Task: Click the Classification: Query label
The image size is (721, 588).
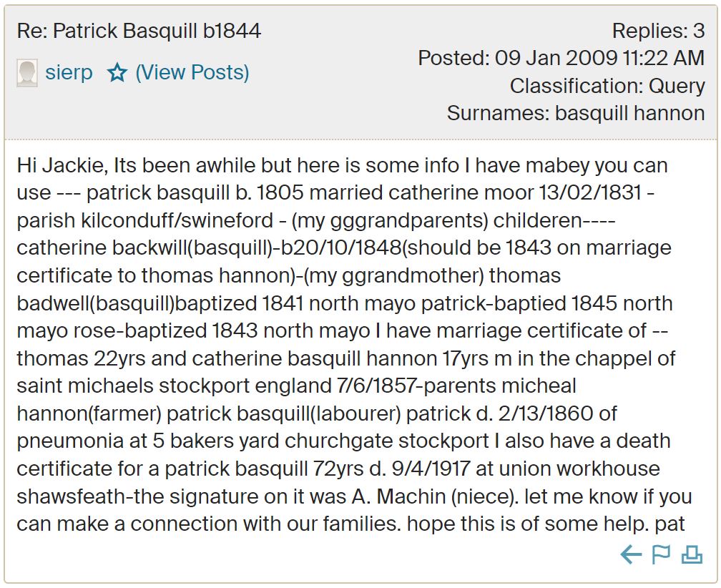Action: [x=607, y=86]
